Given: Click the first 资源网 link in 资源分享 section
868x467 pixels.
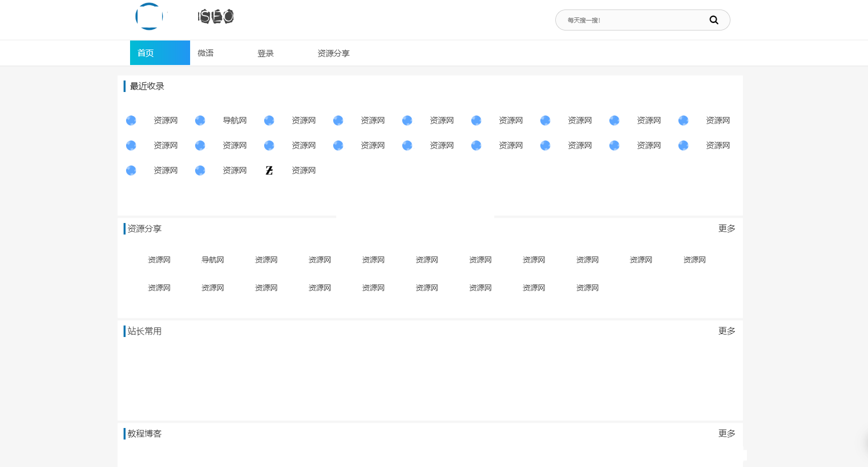Looking at the screenshot, I should click(x=159, y=259).
